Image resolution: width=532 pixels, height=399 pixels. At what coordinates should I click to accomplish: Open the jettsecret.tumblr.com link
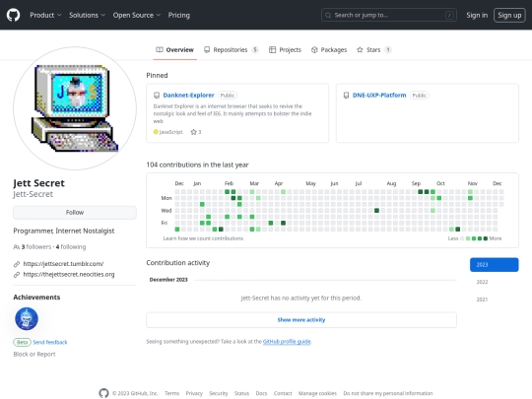click(63, 264)
